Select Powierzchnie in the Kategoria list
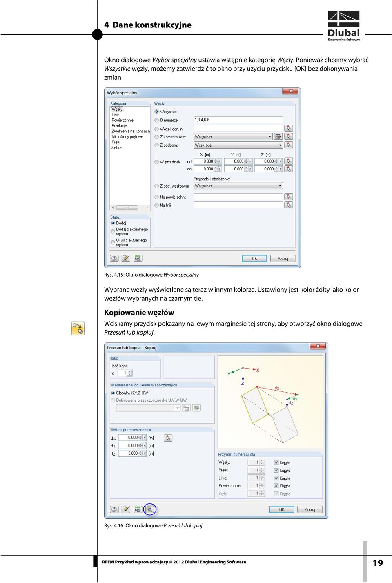392x583 pixels. (122, 120)
